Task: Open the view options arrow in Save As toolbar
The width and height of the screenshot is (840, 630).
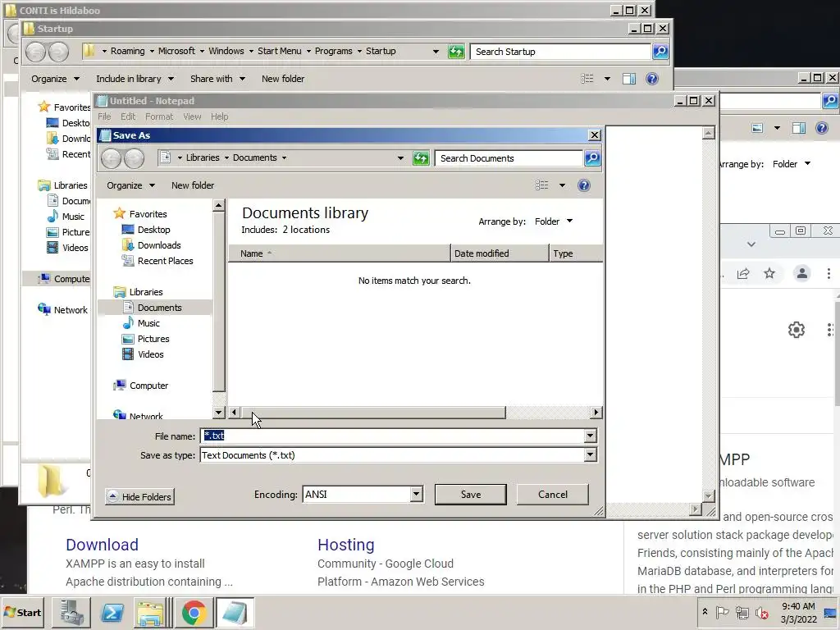Action: click(x=562, y=185)
